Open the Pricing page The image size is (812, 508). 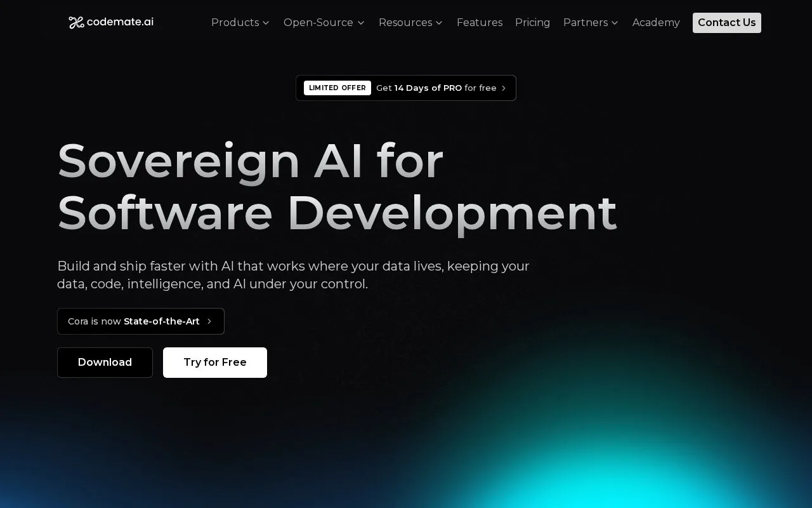532,23
